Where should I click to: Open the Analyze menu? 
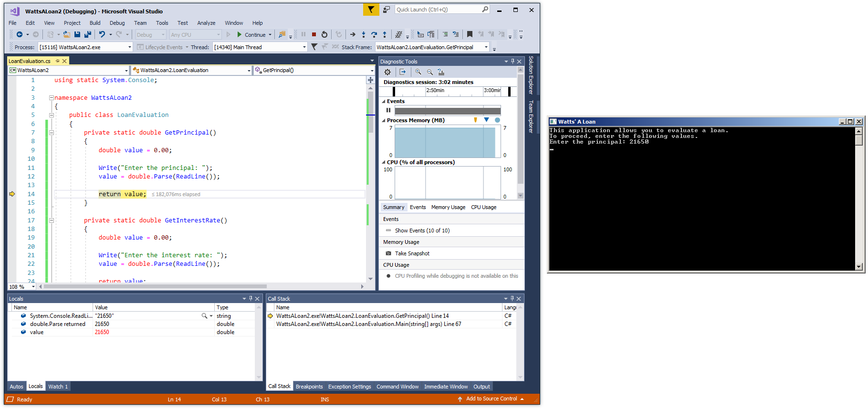[206, 23]
